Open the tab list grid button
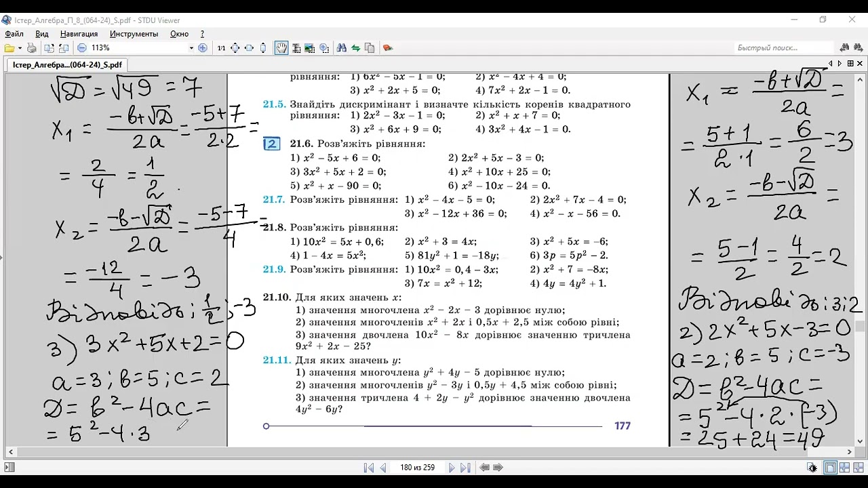The image size is (868, 488). coord(850,64)
